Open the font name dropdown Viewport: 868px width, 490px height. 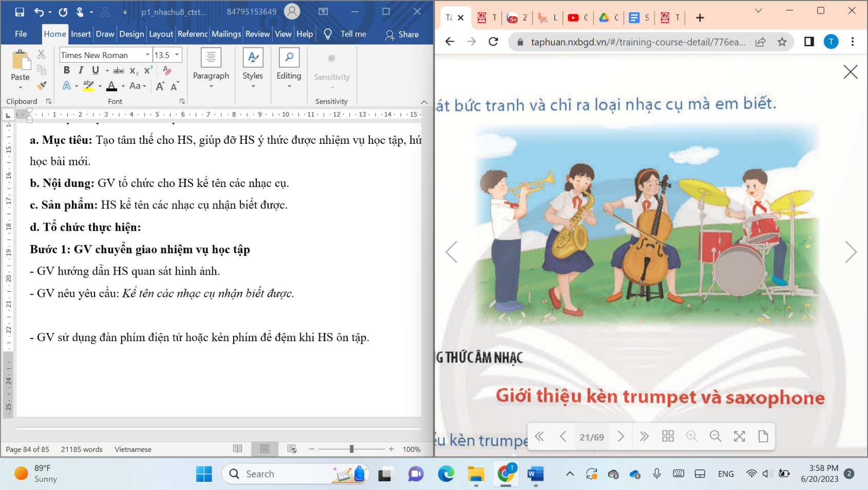pyautogui.click(x=147, y=55)
